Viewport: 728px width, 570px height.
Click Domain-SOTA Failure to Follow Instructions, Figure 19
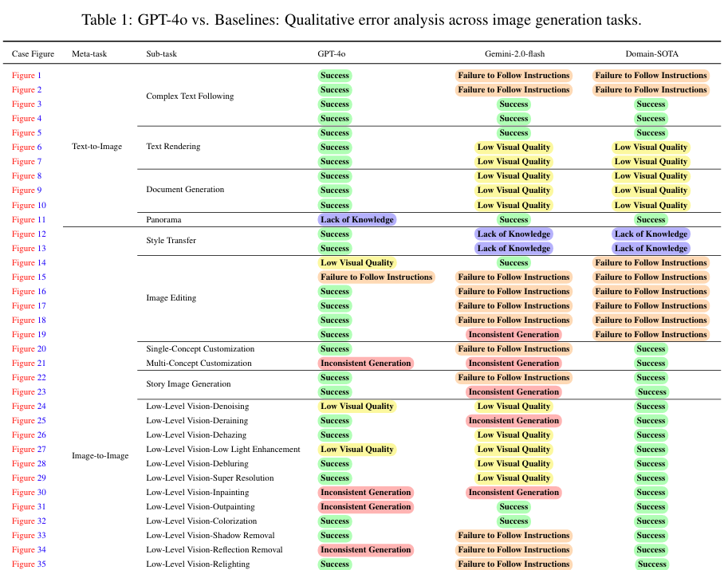[651, 334]
